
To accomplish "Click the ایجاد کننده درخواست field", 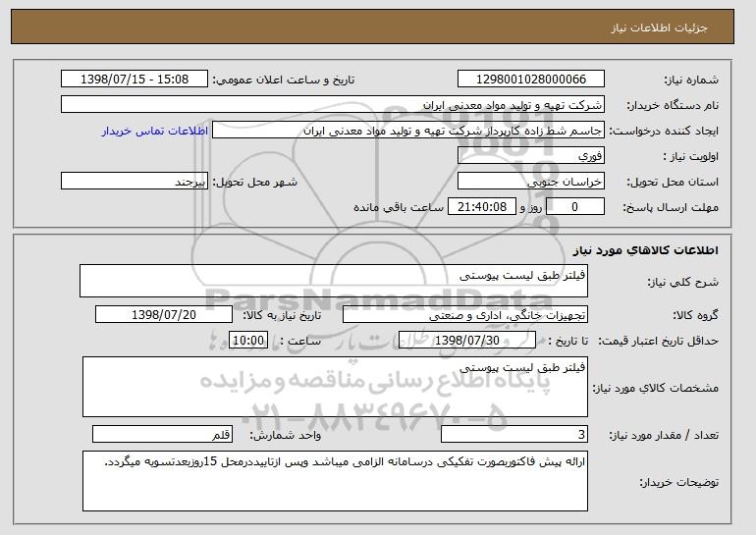I will 408,131.
